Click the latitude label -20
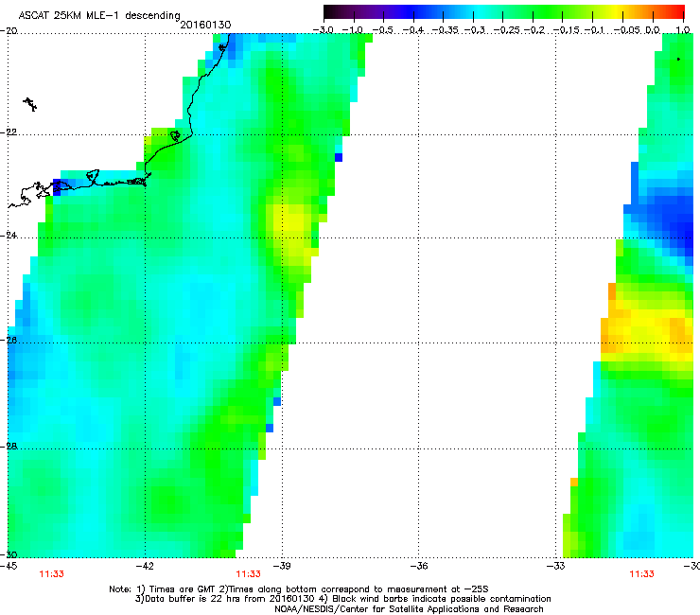Screen dimensions: 700x615 tap(9, 31)
